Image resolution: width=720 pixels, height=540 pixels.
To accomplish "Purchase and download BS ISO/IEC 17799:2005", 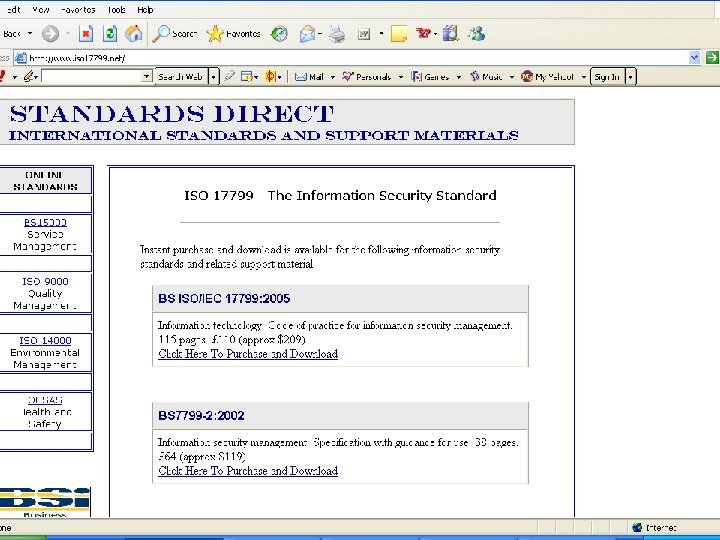I will (x=248, y=354).
